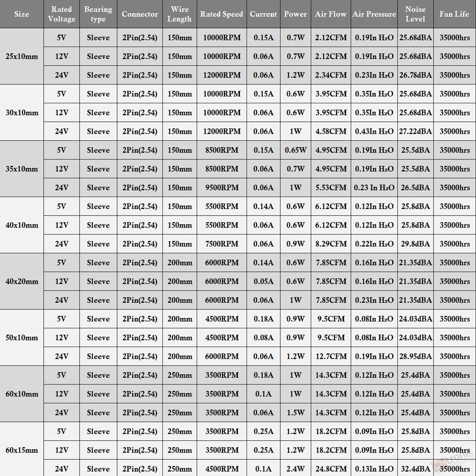Click the 5V voltage cell for 25x10mm
The width and height of the screenshot is (476, 476).
[x=61, y=38]
